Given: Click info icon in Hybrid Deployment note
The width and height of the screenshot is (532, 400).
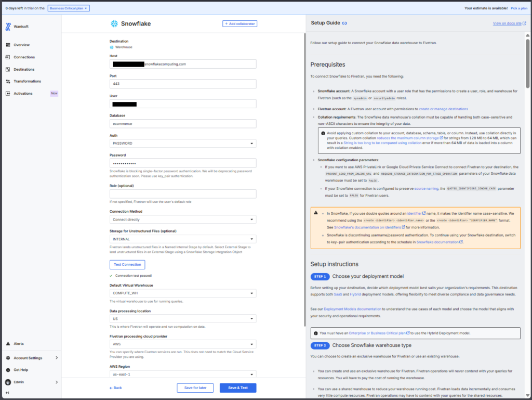Looking at the screenshot, I should tap(315, 333).
